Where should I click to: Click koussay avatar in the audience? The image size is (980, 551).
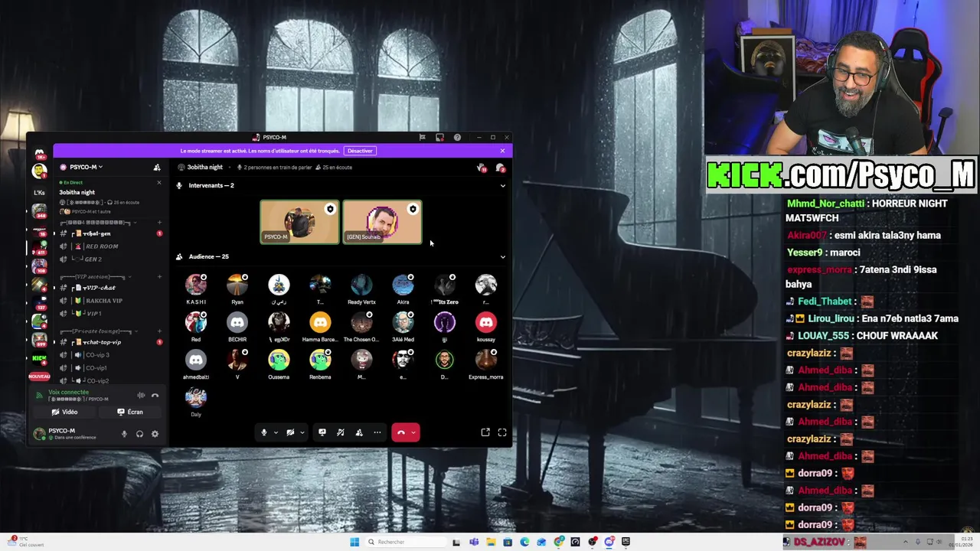tap(486, 322)
